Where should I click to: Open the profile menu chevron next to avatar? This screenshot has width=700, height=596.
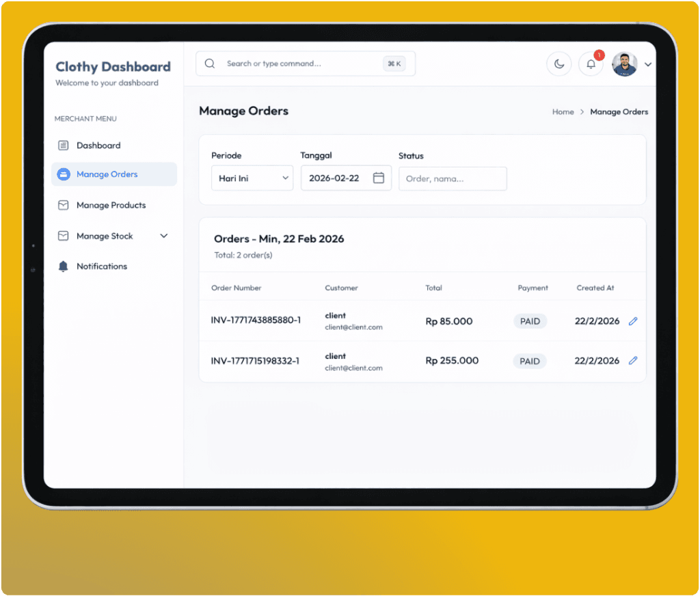coord(647,64)
